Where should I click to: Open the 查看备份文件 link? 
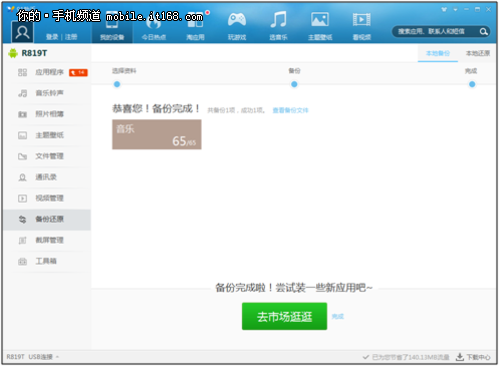[x=290, y=110]
